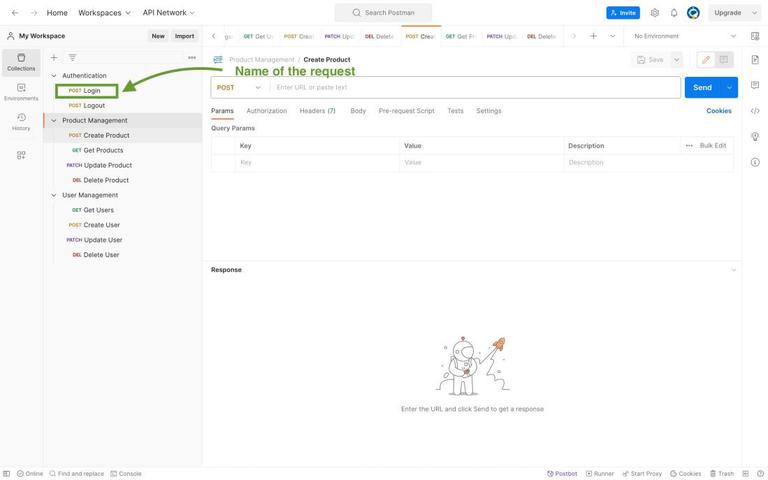Open the settings gear icon
This screenshot has height=480, width=768.
[655, 13]
